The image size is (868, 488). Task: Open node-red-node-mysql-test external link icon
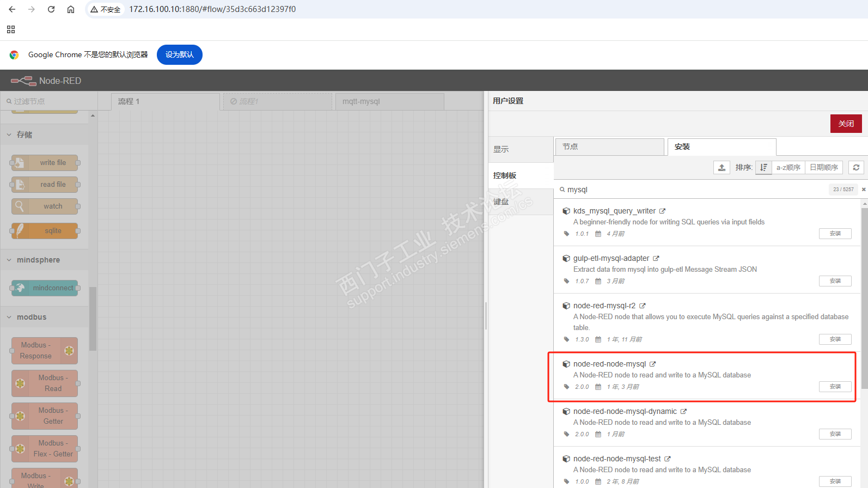(x=668, y=459)
